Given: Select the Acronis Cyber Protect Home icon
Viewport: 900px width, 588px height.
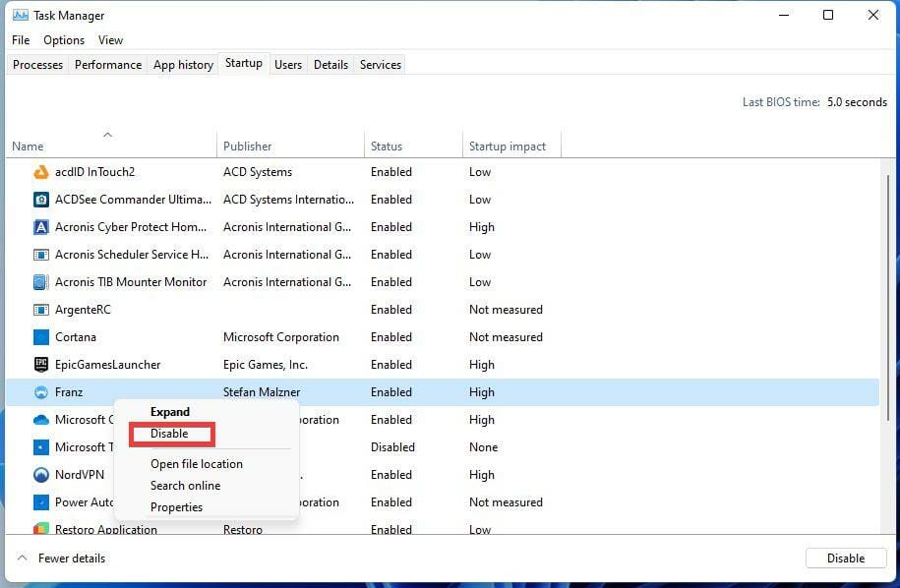Looking at the screenshot, I should (x=41, y=226).
